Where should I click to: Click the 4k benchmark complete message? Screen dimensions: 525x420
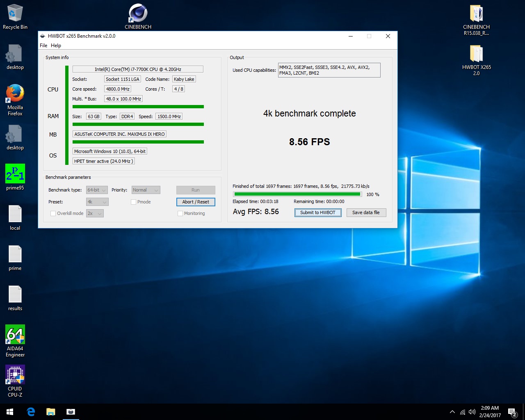pyautogui.click(x=310, y=114)
